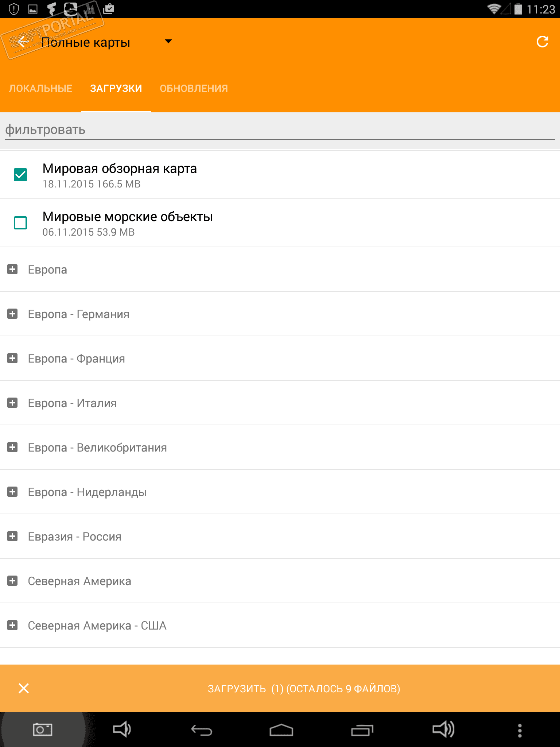Expand the Европа - Франция group
Screen dimensions: 560x747
(x=13, y=359)
